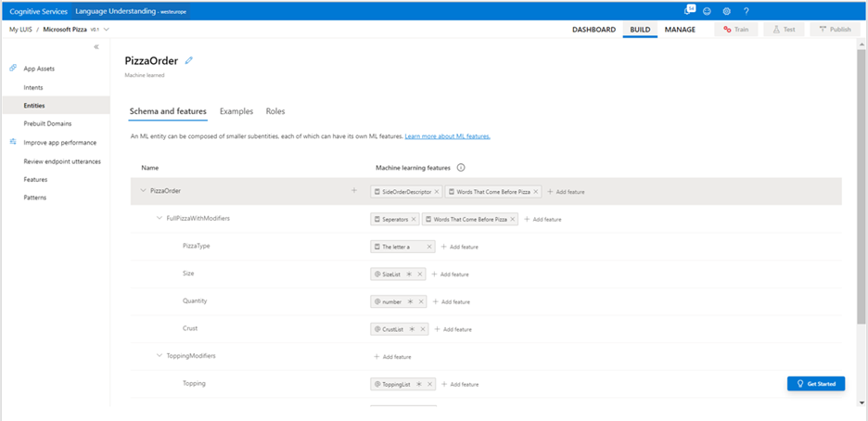The height and width of the screenshot is (421, 868).
Task: Open the Microsoft Pizza breadcrumb
Action: [65, 30]
